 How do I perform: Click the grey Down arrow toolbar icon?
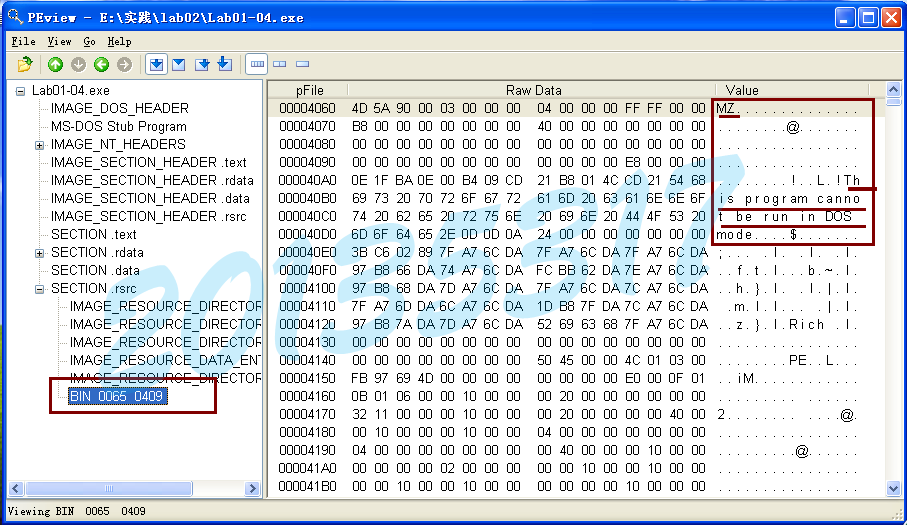pyautogui.click(x=79, y=64)
